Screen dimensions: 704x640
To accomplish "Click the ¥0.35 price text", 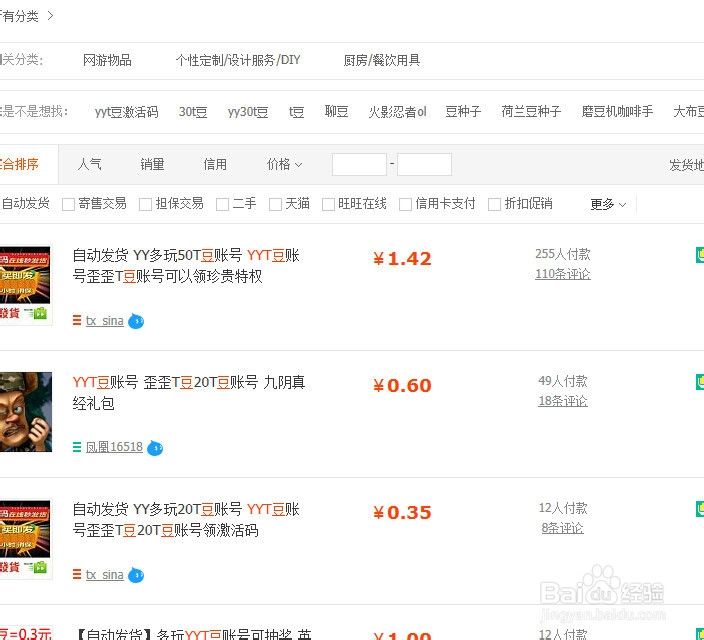I will coord(402,513).
